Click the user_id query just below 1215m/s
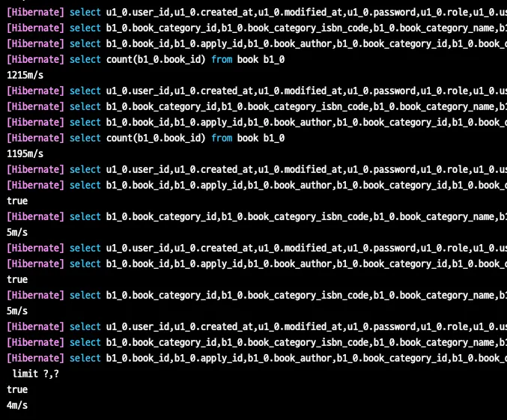Viewport: 507px width, 420px height. click(257, 91)
